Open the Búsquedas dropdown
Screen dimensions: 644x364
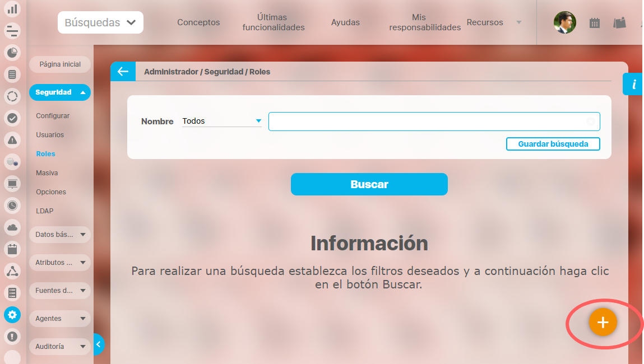[x=100, y=23]
